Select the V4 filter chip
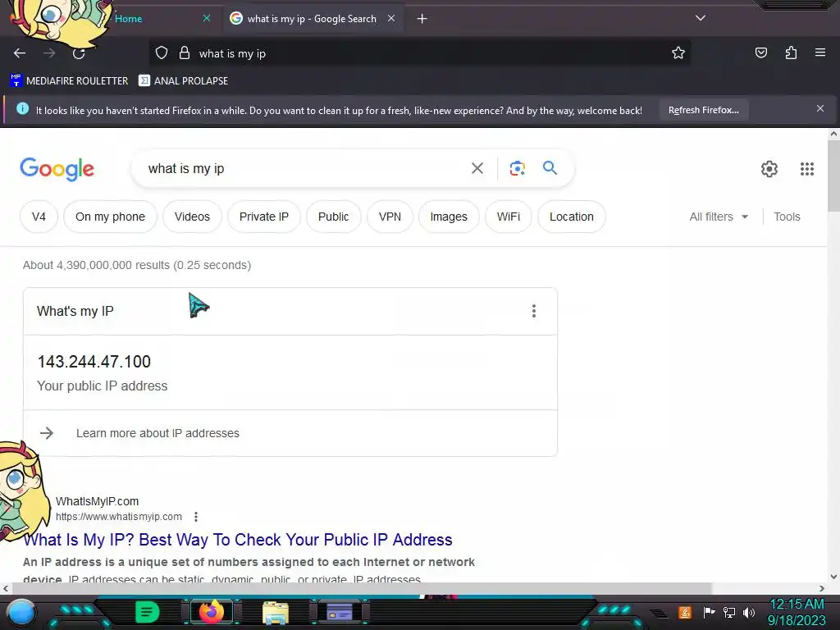The width and height of the screenshot is (840, 630). click(x=39, y=217)
